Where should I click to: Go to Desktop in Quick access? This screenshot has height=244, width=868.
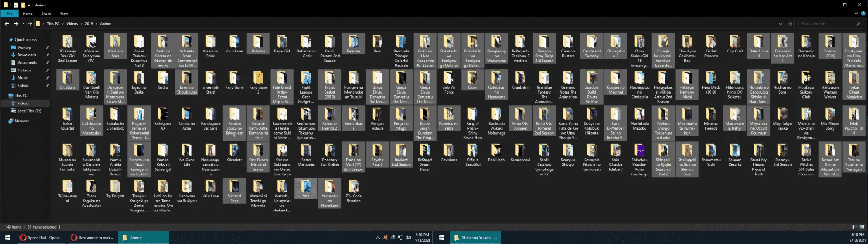[24, 47]
